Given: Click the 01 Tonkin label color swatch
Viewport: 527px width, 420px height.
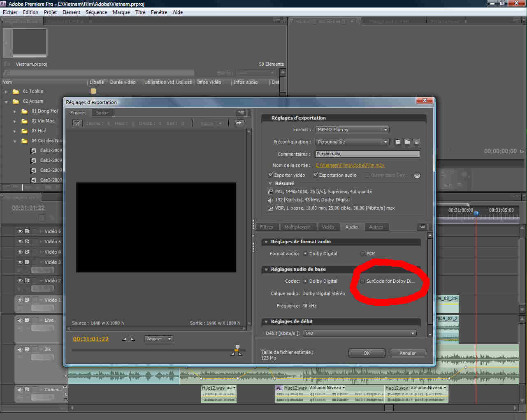Looking at the screenshot, I should point(93,91).
